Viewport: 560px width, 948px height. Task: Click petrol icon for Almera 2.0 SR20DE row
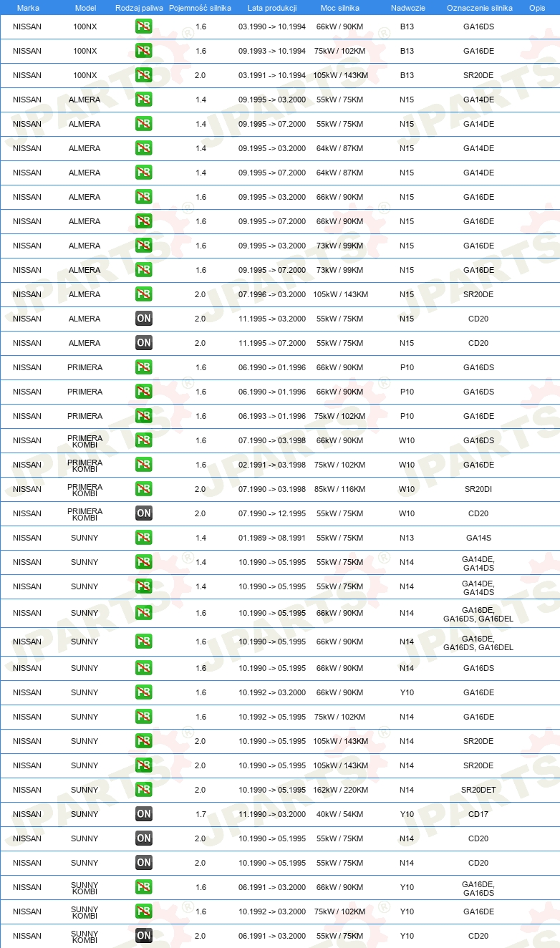pos(144,294)
